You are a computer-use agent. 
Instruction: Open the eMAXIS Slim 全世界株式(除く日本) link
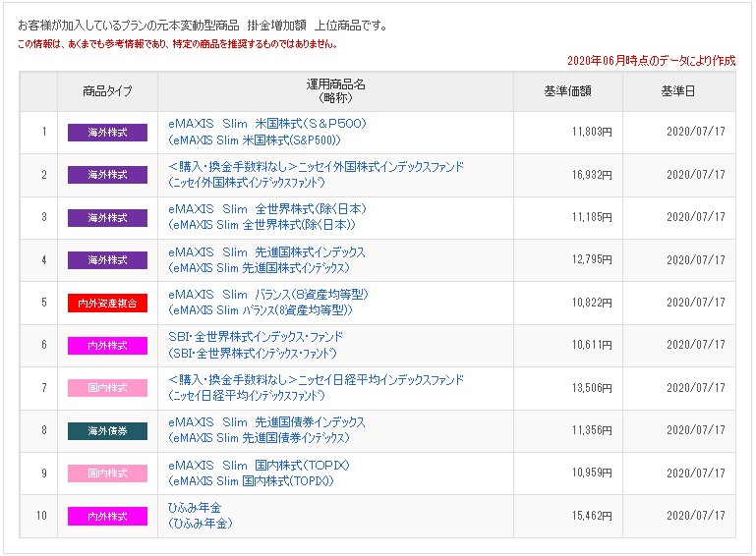point(267,217)
